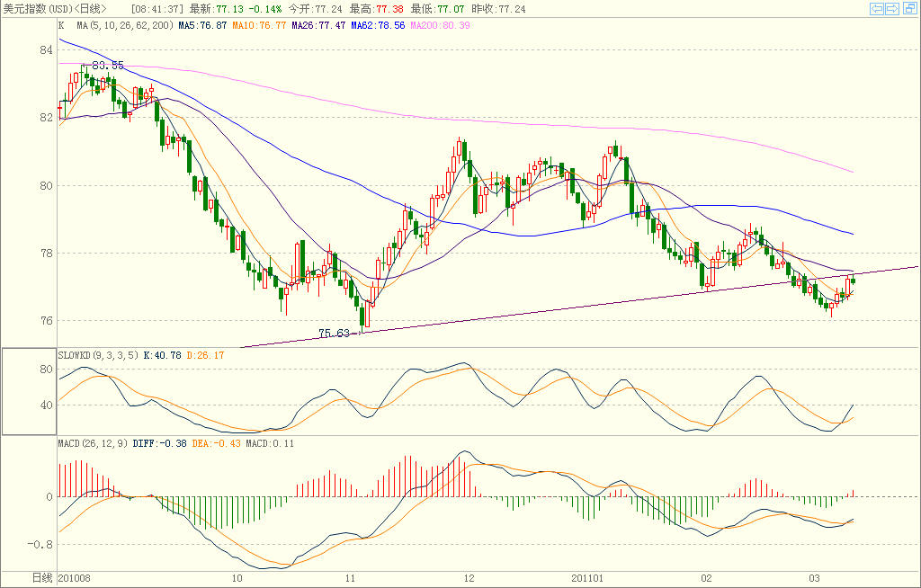Select the MA200:80.39 legend
Viewport: 921px width, 588px height.
[x=440, y=25]
